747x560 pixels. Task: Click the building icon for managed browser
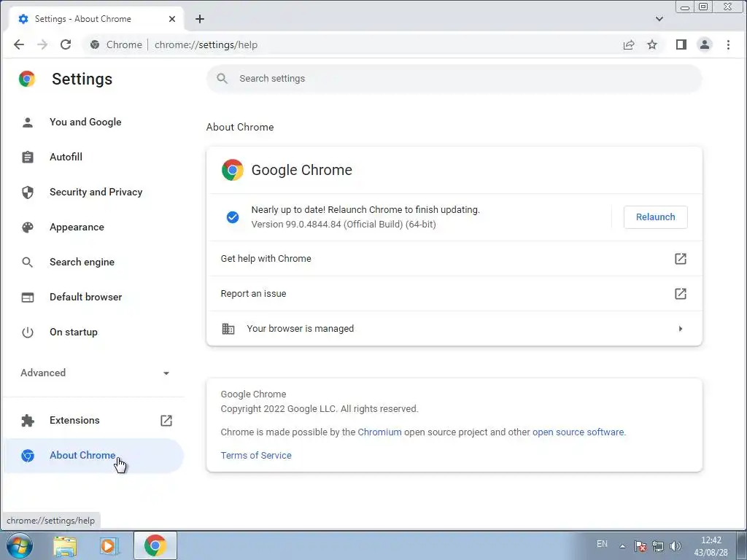pos(228,329)
